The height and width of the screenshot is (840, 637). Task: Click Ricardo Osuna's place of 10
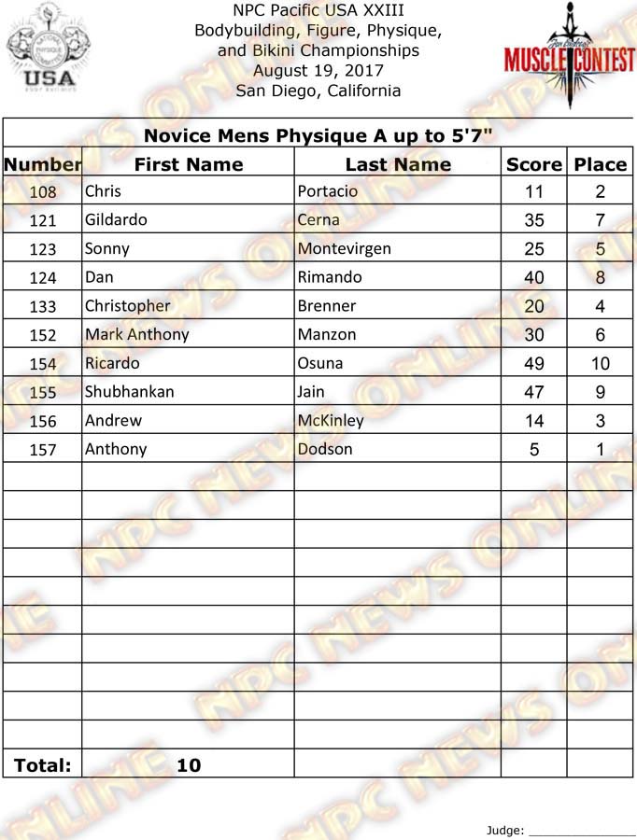(600, 363)
